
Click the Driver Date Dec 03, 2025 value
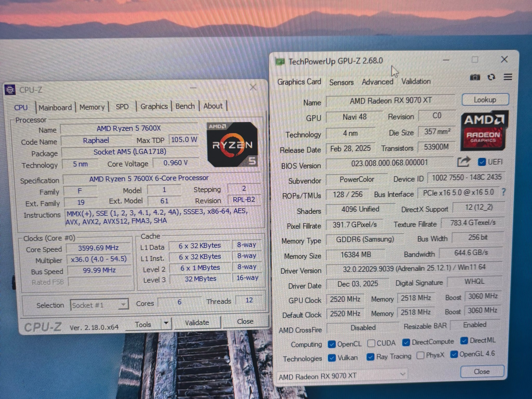(357, 284)
